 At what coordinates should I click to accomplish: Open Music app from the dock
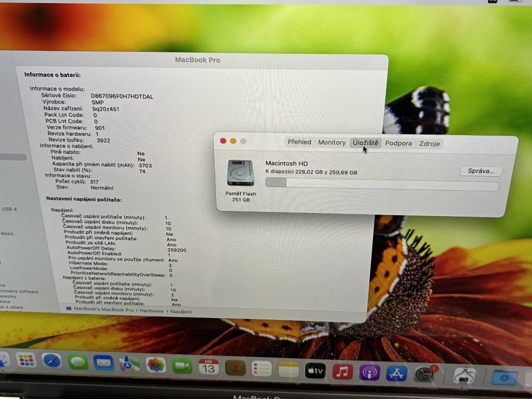tap(342, 371)
